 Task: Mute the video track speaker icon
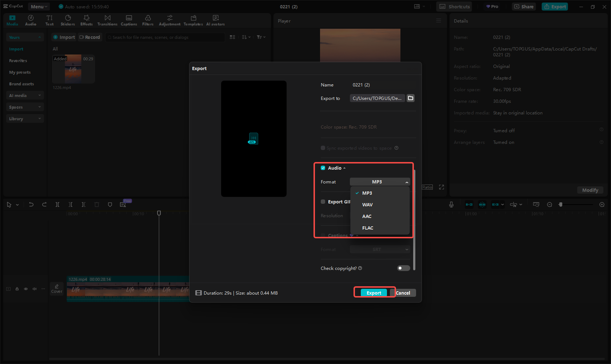tap(35, 289)
